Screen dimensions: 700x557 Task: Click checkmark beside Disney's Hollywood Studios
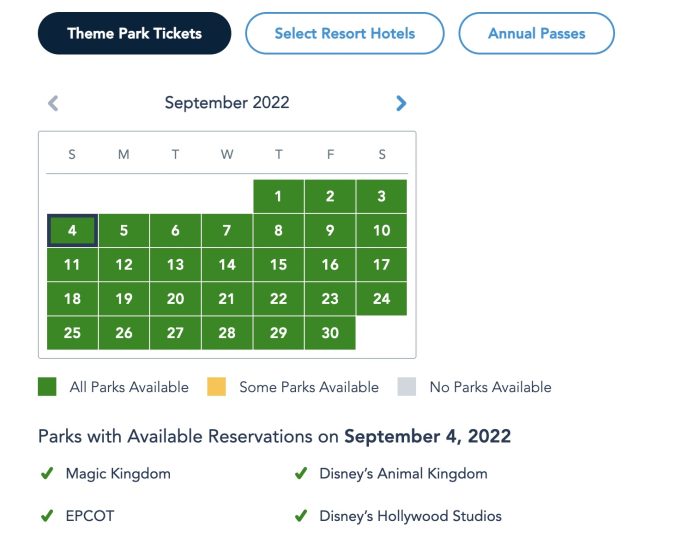click(300, 517)
